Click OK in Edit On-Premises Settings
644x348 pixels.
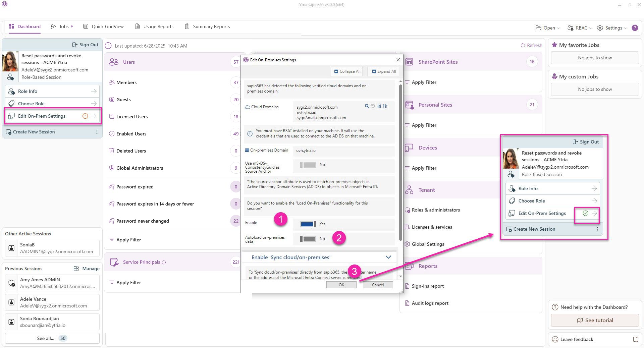pyautogui.click(x=341, y=285)
